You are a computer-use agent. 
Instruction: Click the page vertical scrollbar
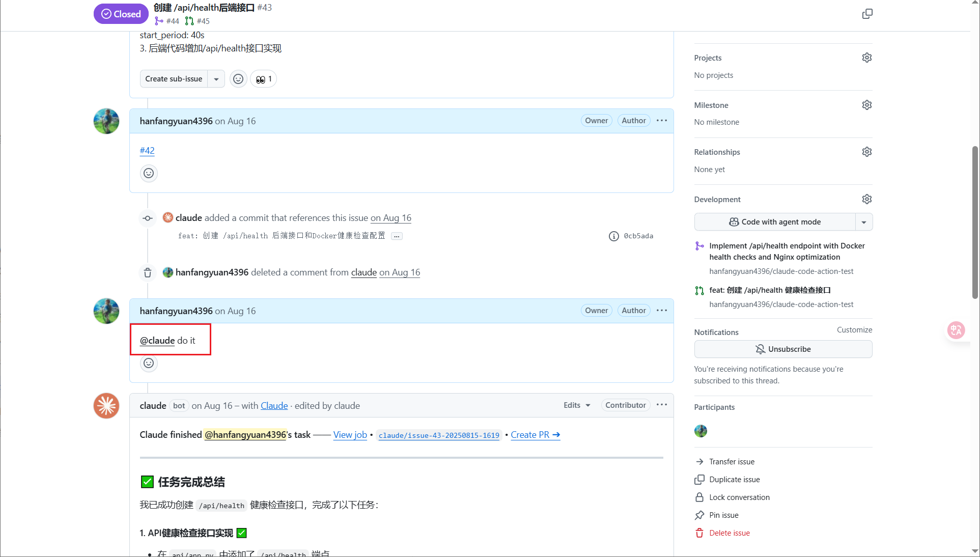(974, 222)
